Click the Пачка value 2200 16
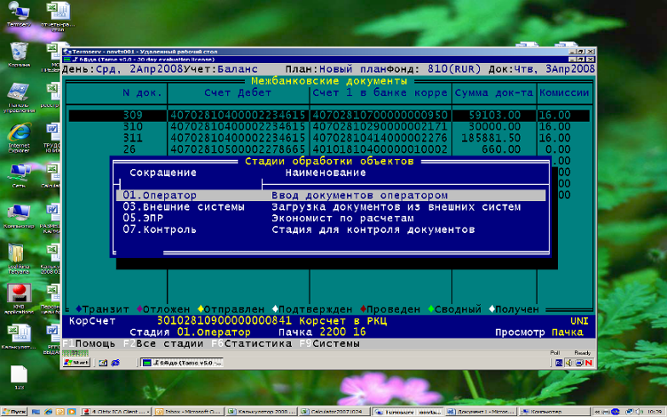667x417 pixels. pos(342,332)
